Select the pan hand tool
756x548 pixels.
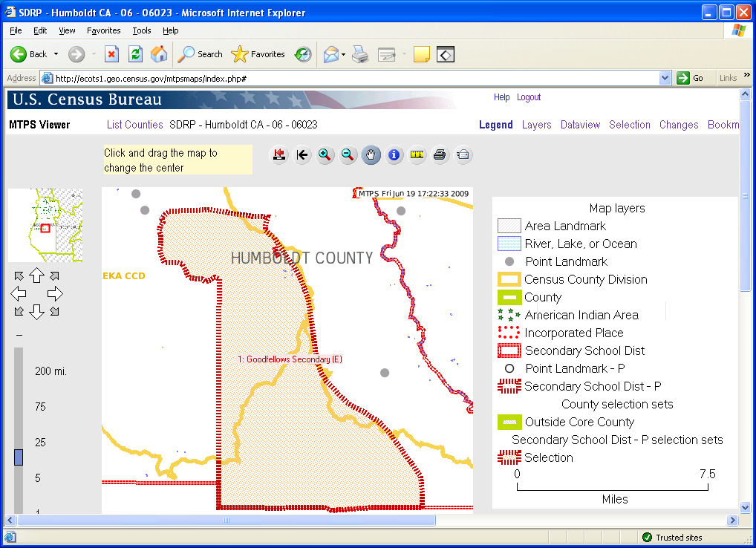(371, 154)
